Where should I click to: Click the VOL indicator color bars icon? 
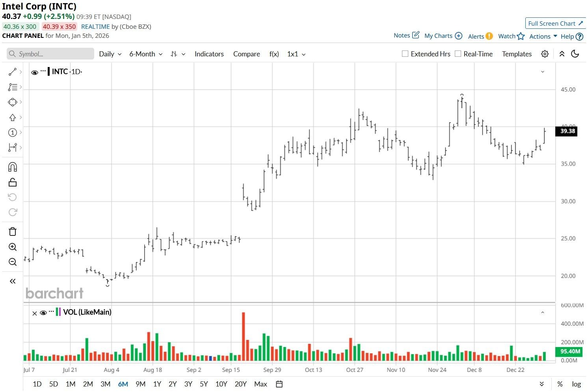58,312
